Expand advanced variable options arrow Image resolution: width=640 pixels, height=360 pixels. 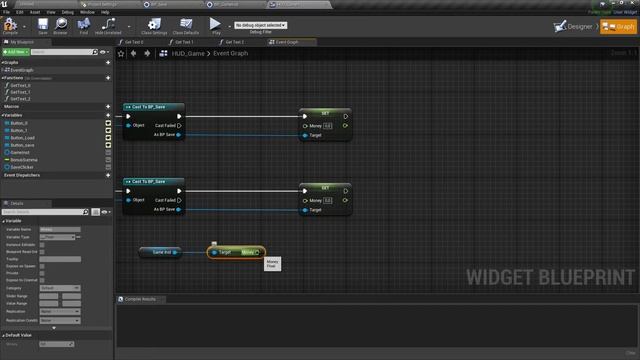point(54,328)
